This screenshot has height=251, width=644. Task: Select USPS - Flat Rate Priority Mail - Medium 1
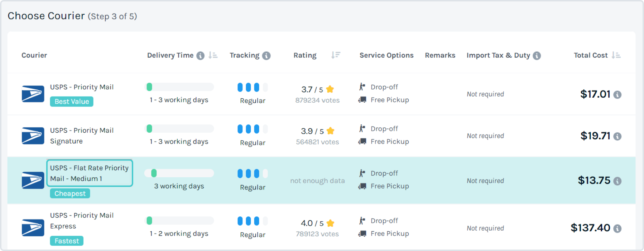[90, 173]
